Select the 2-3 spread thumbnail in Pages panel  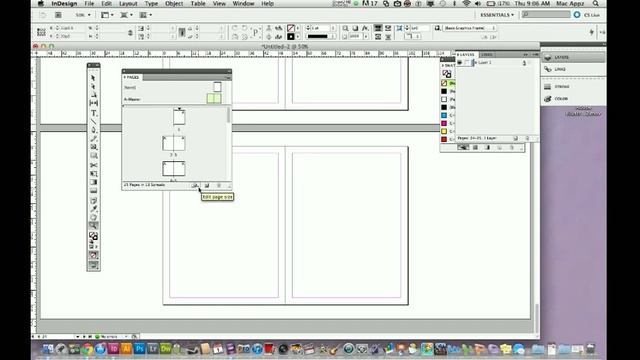[x=174, y=144]
